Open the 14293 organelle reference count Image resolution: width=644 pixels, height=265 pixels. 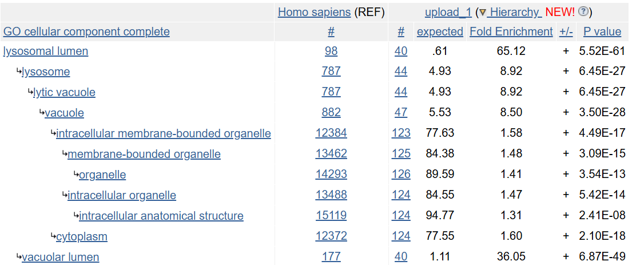(331, 175)
